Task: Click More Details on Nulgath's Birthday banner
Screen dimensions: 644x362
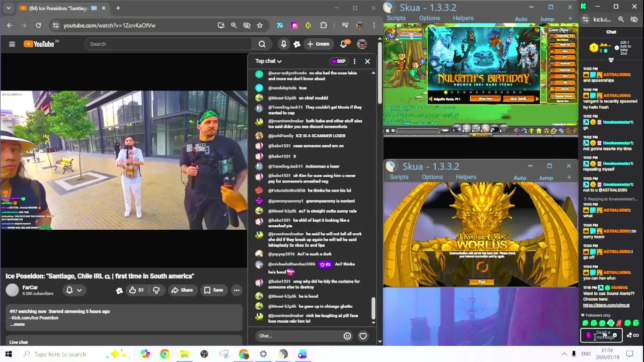Action: tap(518, 99)
